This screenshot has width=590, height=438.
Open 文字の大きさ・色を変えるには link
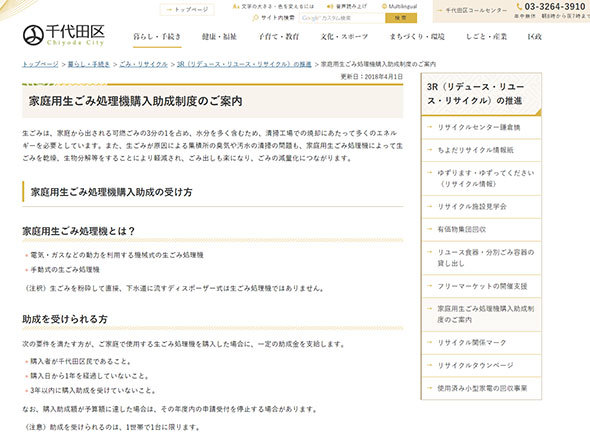pos(273,6)
